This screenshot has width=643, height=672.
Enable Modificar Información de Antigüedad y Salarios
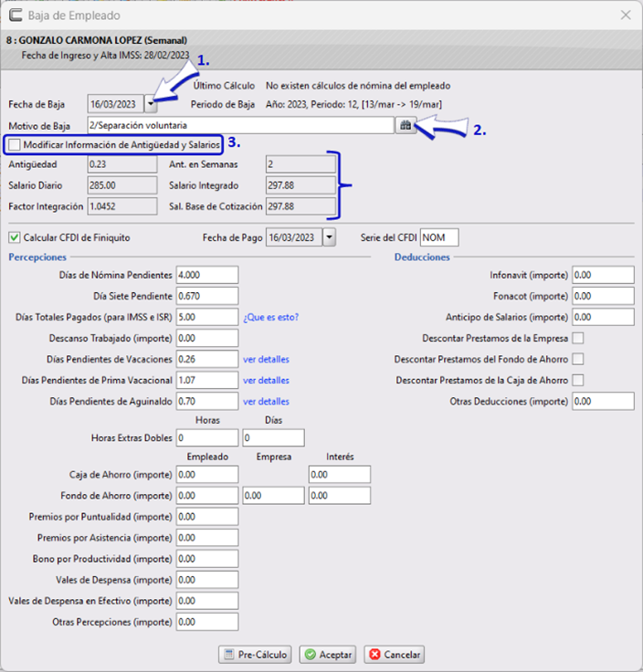click(15, 145)
